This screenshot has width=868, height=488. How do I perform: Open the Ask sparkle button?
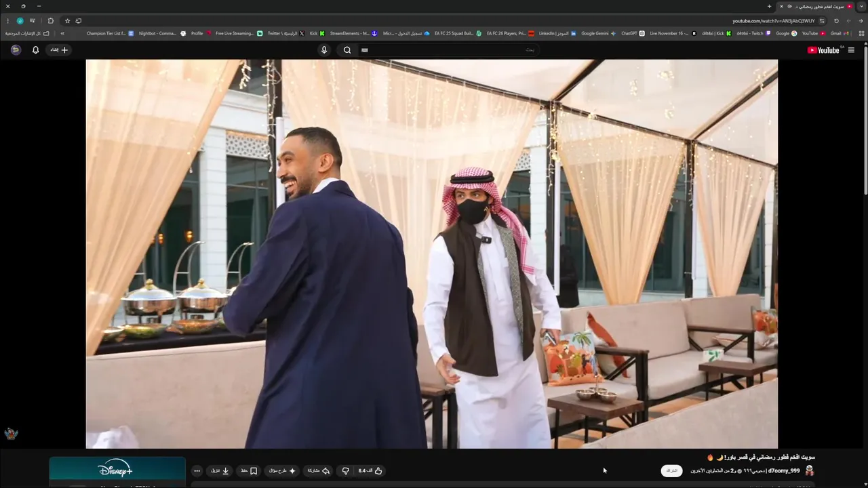pyautogui.click(x=283, y=470)
